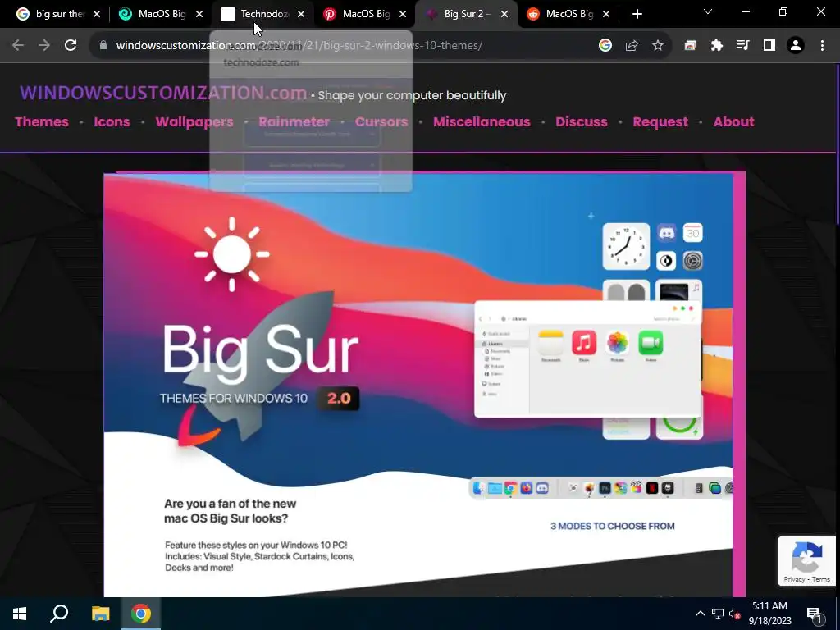Close the Technodoze tab

click(301, 14)
